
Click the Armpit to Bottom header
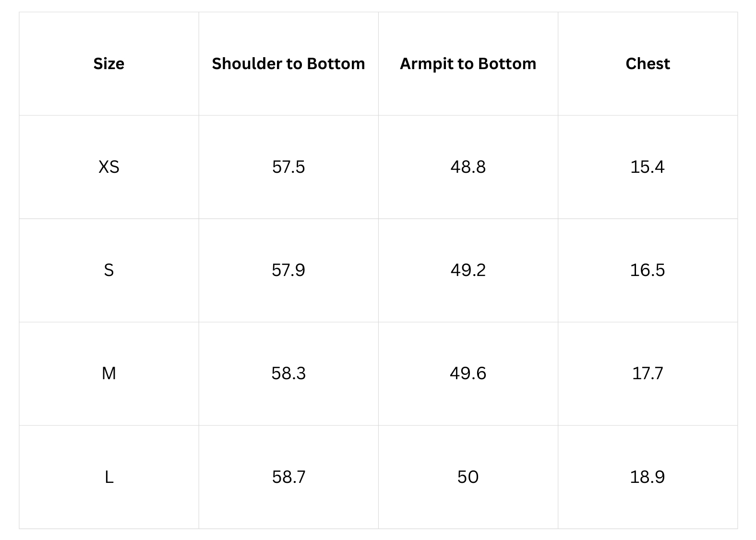click(x=468, y=64)
